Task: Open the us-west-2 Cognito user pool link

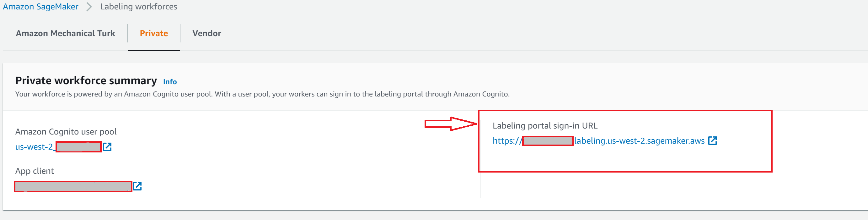Action: click(x=58, y=147)
